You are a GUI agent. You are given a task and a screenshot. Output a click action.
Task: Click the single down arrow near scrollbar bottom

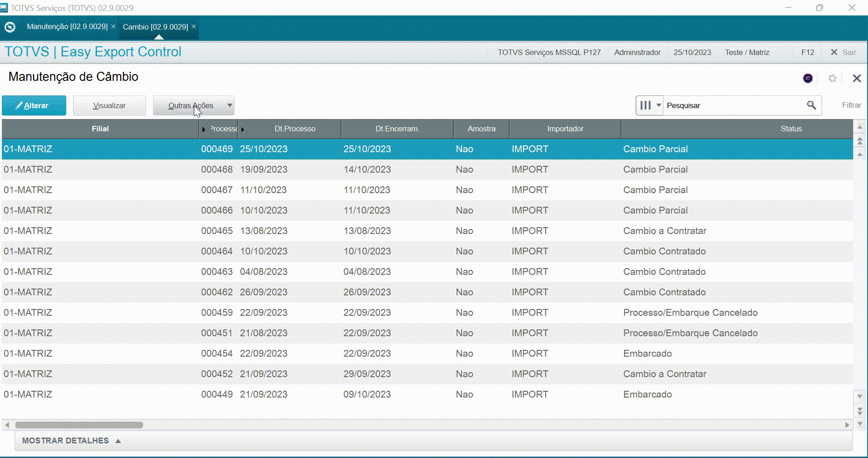[x=859, y=396]
